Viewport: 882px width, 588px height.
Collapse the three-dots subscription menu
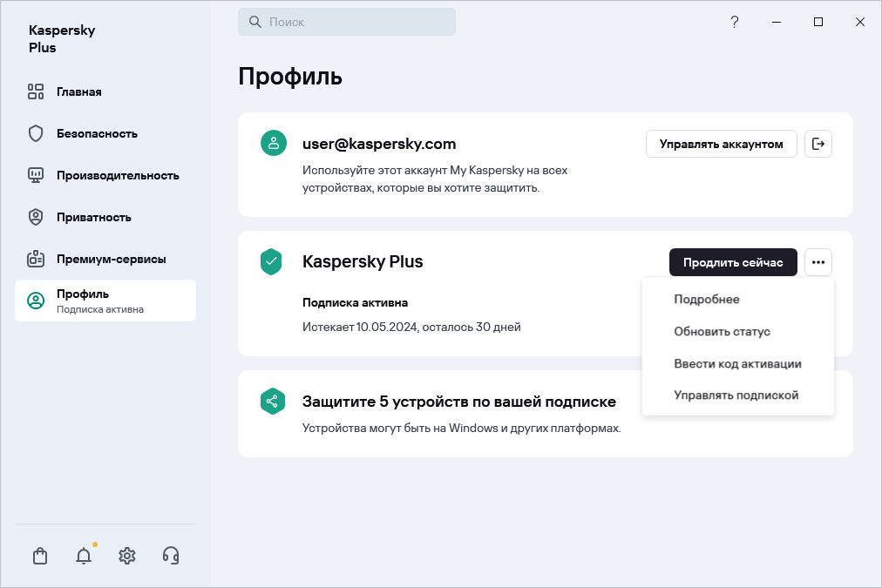point(818,262)
